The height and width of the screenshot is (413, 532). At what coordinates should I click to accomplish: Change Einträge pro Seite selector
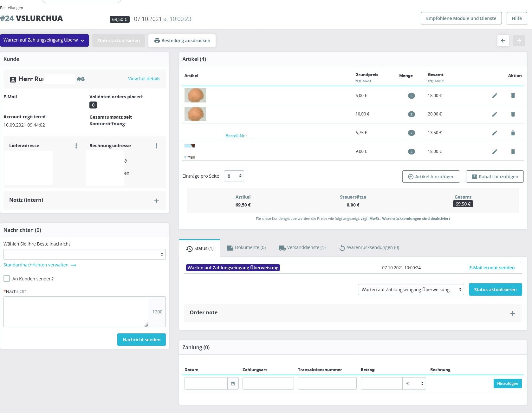coord(234,176)
